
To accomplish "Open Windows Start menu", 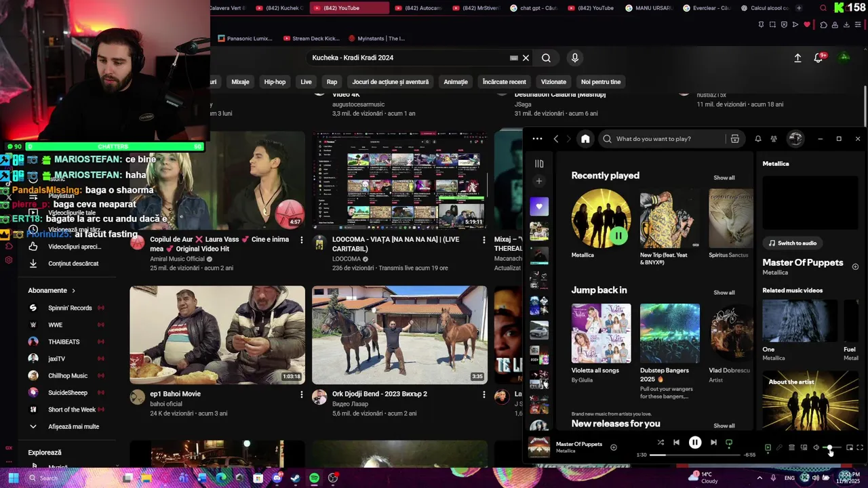I will pos(13,478).
